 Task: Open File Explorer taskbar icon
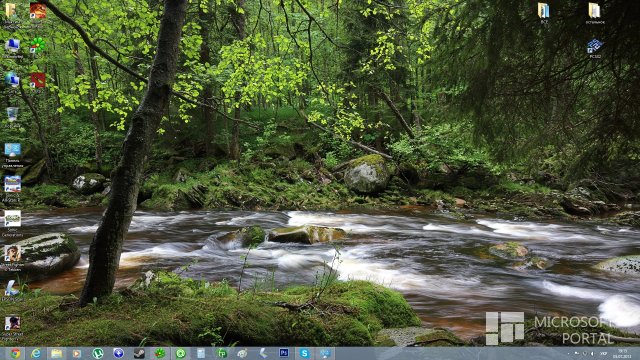point(56,353)
